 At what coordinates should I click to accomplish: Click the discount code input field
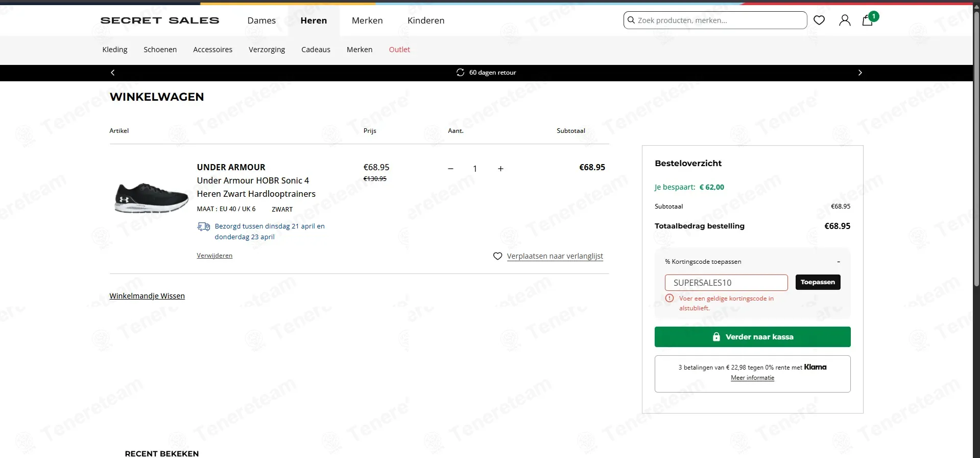pos(726,283)
